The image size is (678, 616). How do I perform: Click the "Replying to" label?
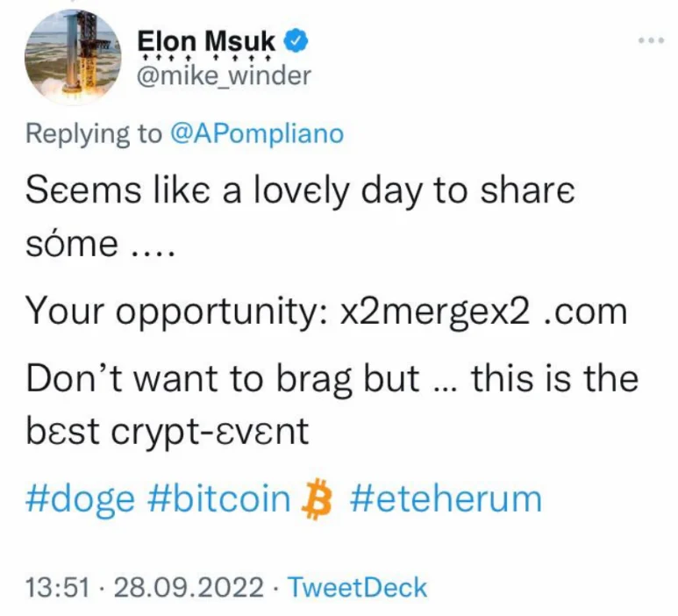[94, 133]
